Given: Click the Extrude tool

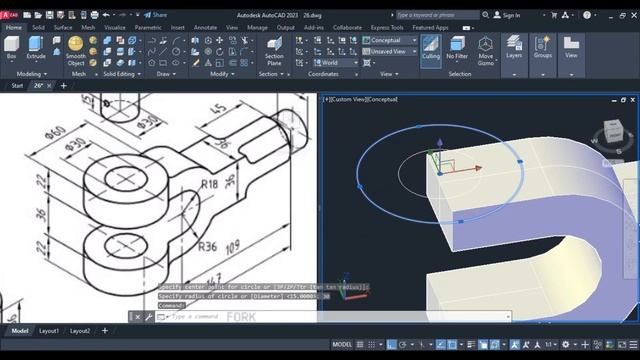Looking at the screenshot, I should tap(36, 48).
